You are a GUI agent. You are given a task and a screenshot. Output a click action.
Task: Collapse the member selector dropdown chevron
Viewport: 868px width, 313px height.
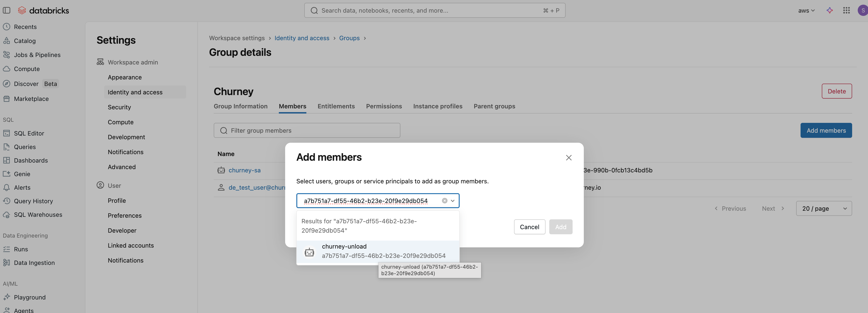click(452, 201)
